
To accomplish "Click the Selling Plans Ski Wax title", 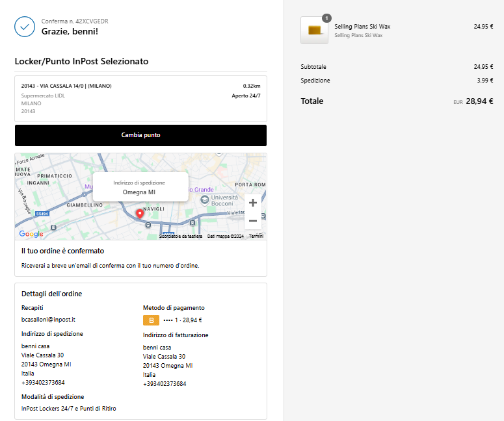I will tap(362, 27).
